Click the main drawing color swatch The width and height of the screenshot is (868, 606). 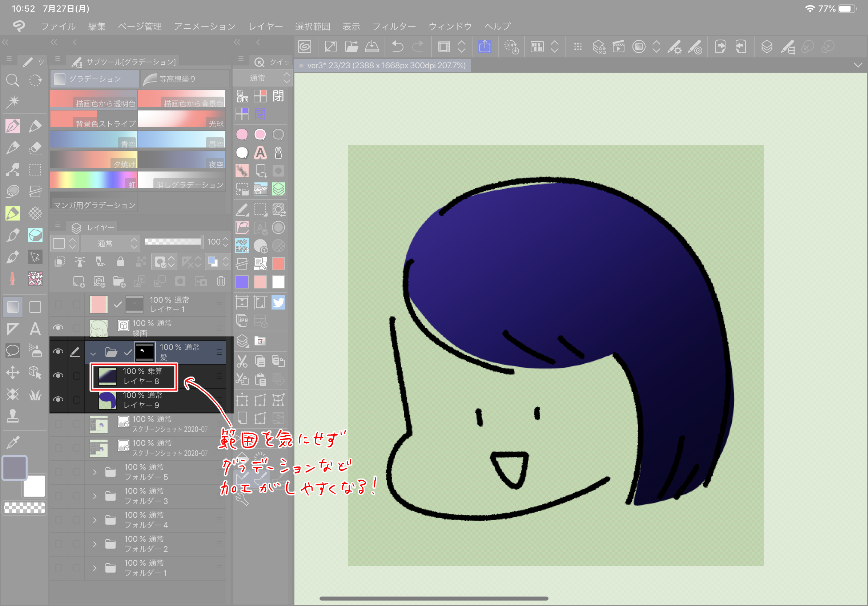click(x=15, y=468)
